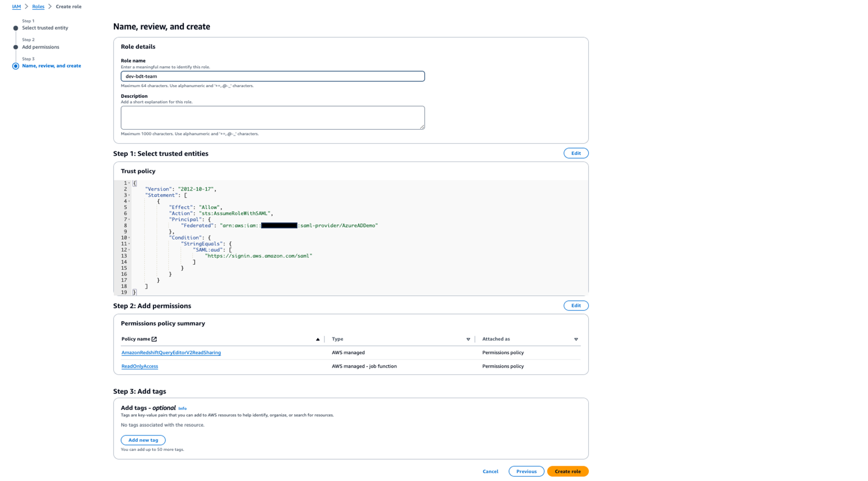Screen dimensions: 868x481
Task: Click the Name, review, and create step radio
Action: [15, 66]
